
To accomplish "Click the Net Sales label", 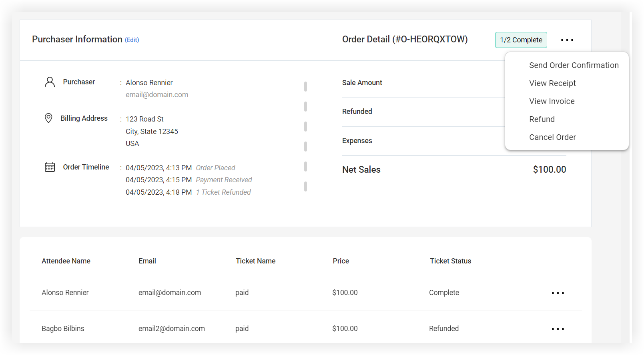I will click(361, 170).
